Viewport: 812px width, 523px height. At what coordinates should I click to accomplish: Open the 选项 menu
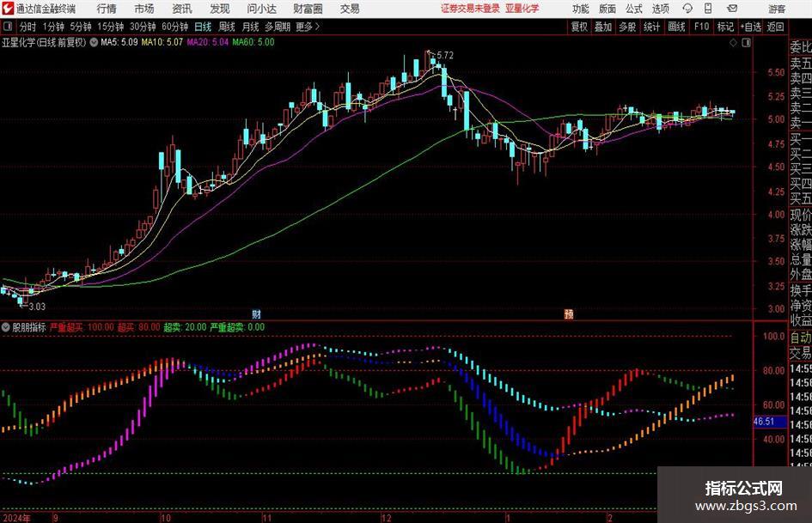(660, 9)
